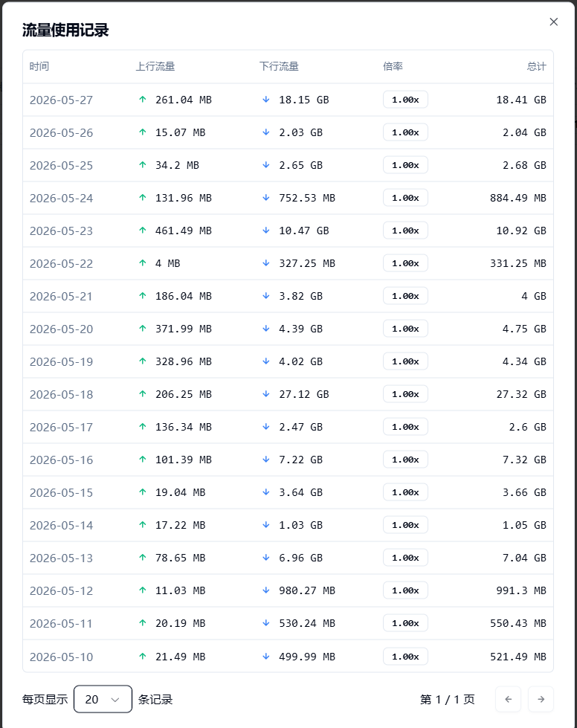This screenshot has height=728, width=577.
Task: Click the 上行流量 column header
Action: 155,66
